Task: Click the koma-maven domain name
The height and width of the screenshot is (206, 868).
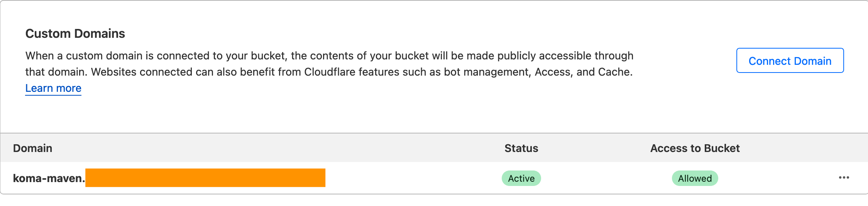Action: (49, 178)
